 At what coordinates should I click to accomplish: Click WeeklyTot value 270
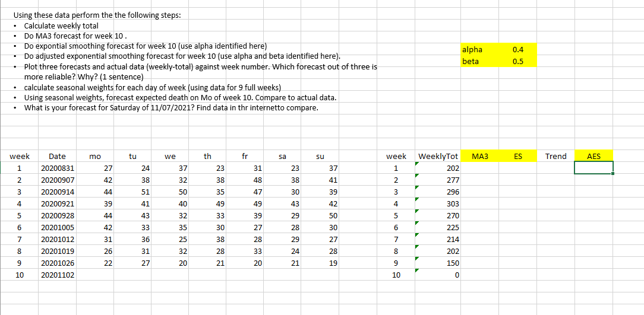pos(437,215)
